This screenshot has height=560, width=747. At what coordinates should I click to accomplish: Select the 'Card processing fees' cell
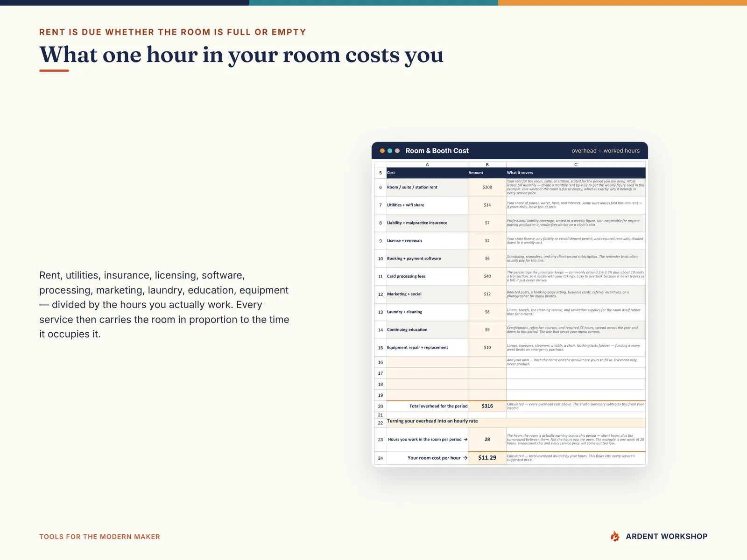427,276
